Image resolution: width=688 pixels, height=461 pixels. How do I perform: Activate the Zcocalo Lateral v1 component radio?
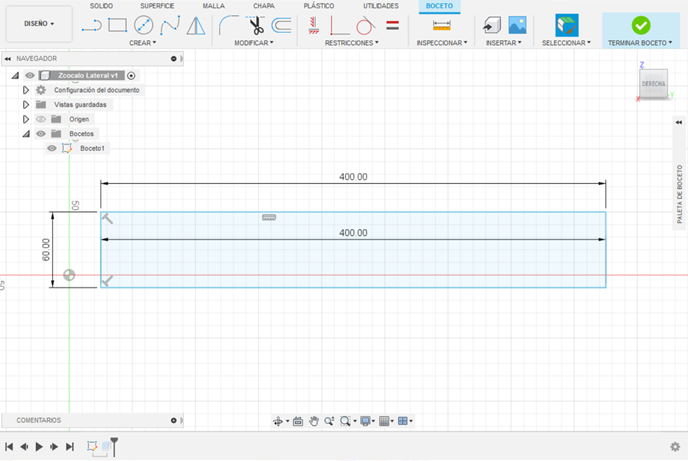[131, 75]
